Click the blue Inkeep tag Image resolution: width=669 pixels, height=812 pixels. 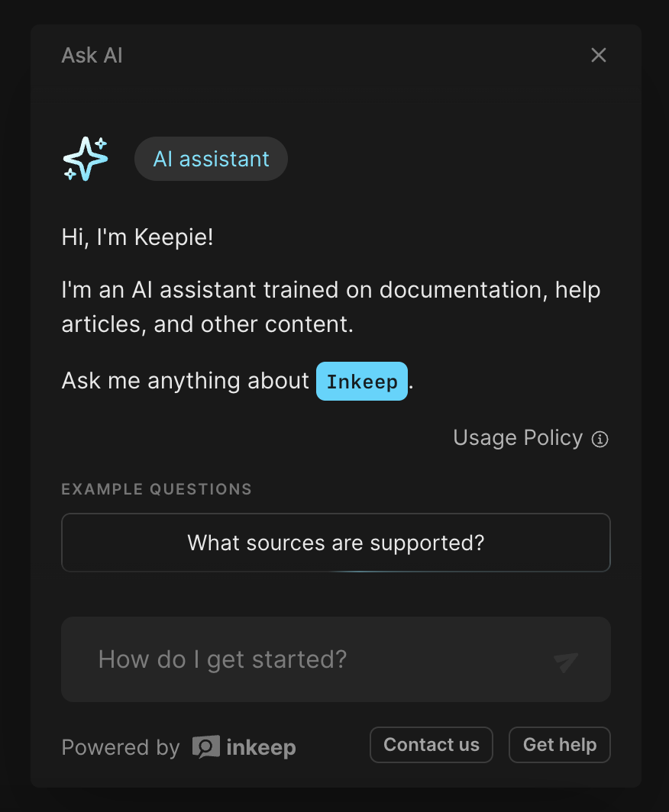point(362,382)
